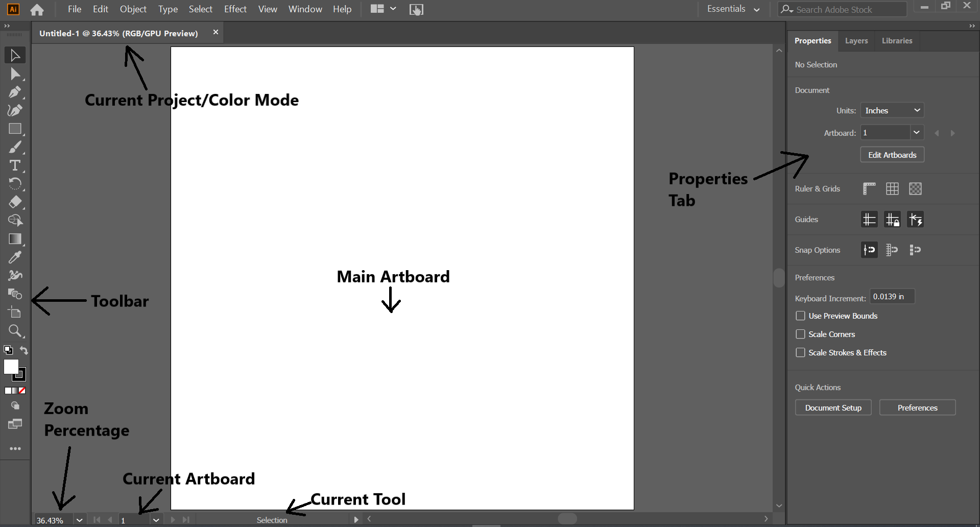
Task: Open the zoom percentage dropdown arrow
Action: click(x=79, y=520)
